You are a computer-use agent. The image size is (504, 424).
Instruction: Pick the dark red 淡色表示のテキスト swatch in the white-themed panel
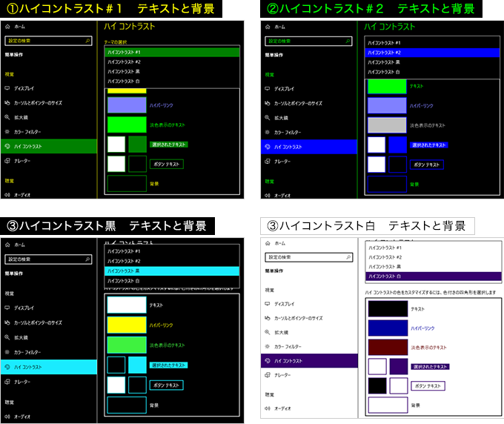pyautogui.click(x=388, y=348)
